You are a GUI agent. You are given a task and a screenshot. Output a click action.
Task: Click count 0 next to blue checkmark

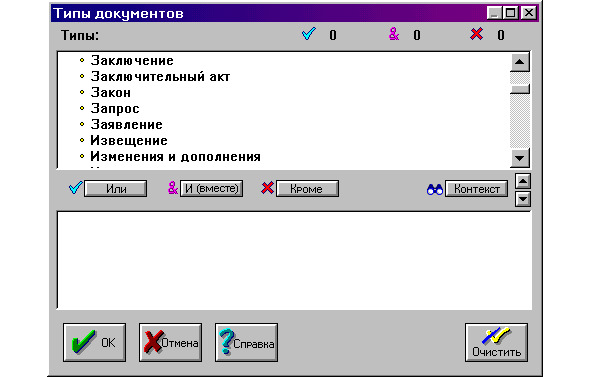pyautogui.click(x=333, y=35)
